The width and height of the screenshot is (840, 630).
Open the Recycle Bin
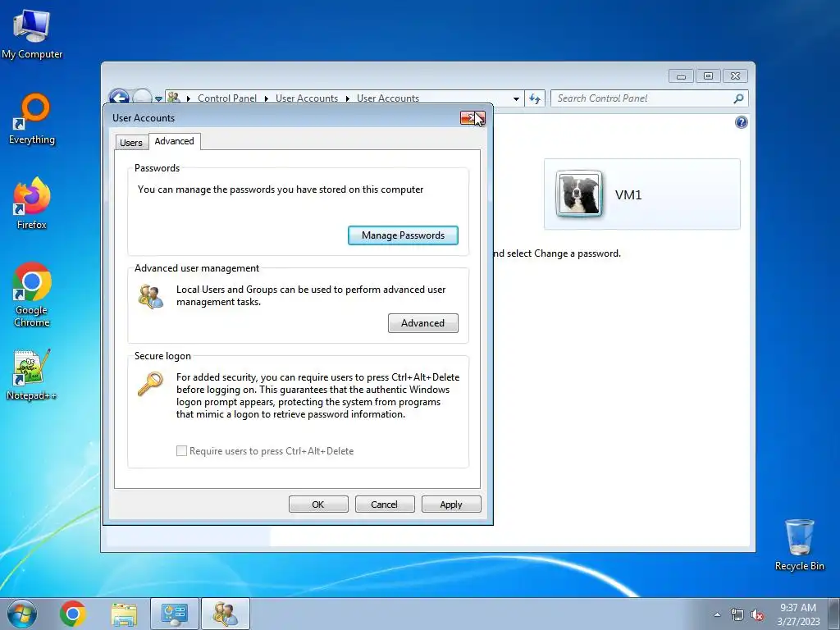799,545
